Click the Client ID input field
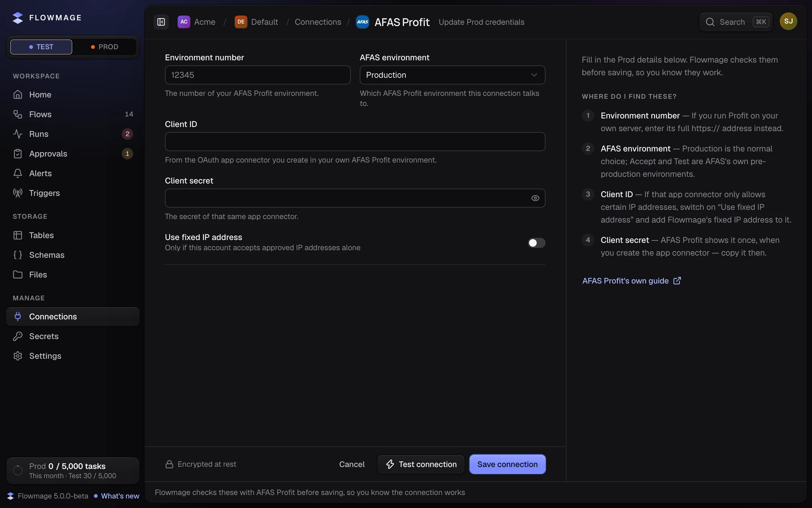812x508 pixels. (355, 142)
